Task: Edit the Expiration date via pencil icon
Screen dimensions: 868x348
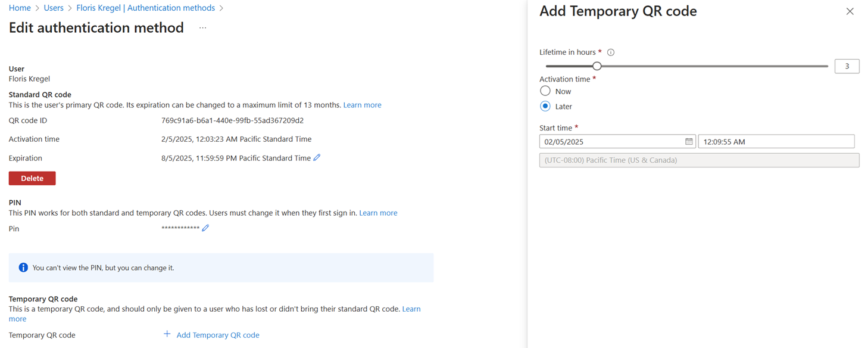Action: [317, 157]
